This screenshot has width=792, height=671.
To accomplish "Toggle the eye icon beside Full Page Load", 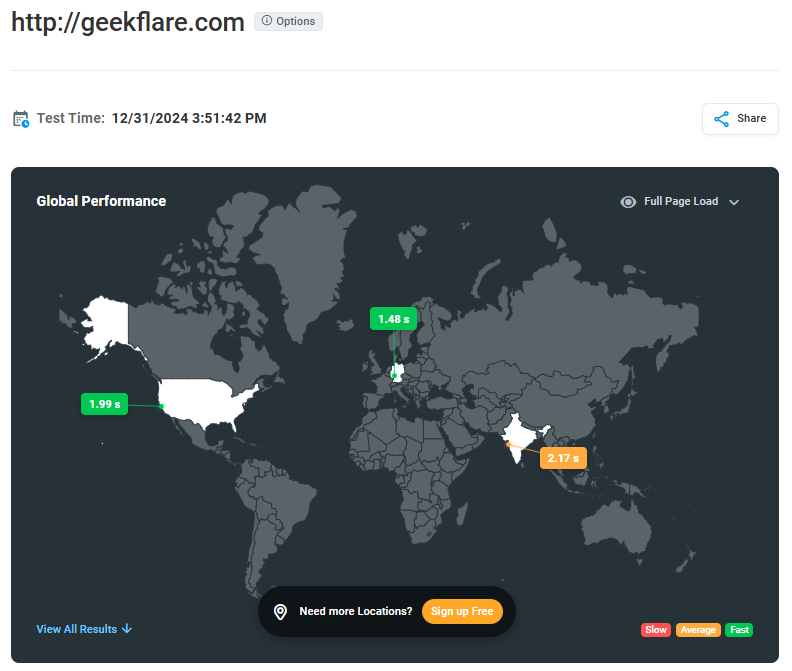I will (628, 202).
